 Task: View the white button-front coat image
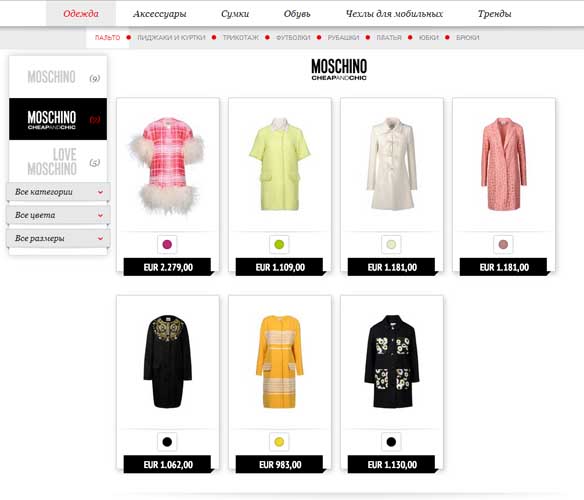pyautogui.click(x=391, y=164)
